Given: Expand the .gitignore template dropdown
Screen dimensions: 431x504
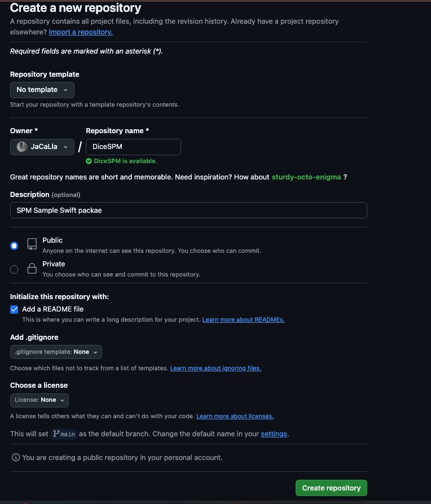Looking at the screenshot, I should pos(56,352).
